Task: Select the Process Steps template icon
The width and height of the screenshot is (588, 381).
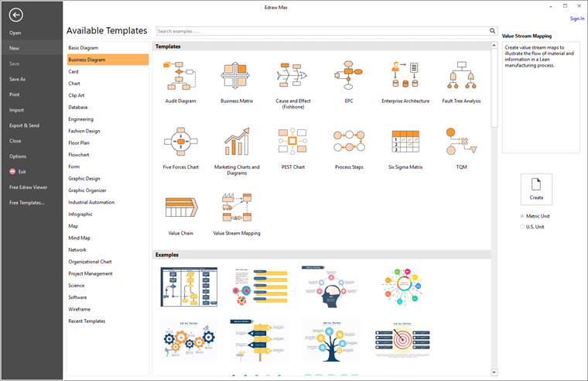Action: click(349, 141)
